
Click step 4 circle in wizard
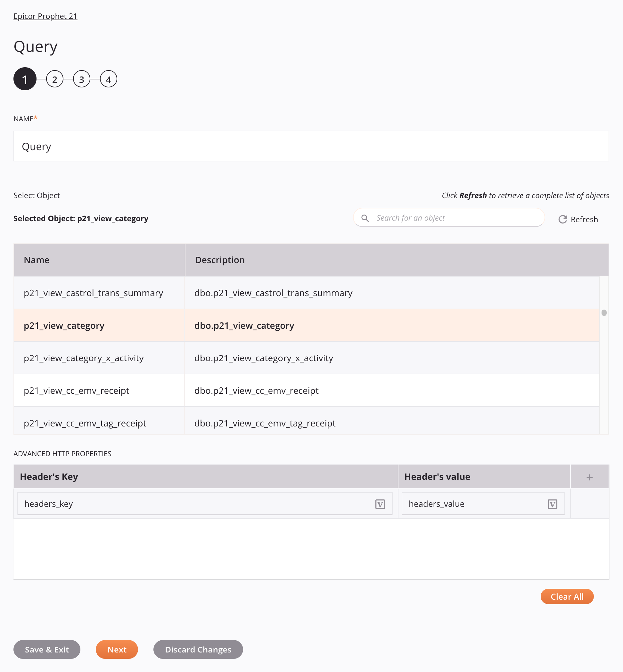108,79
